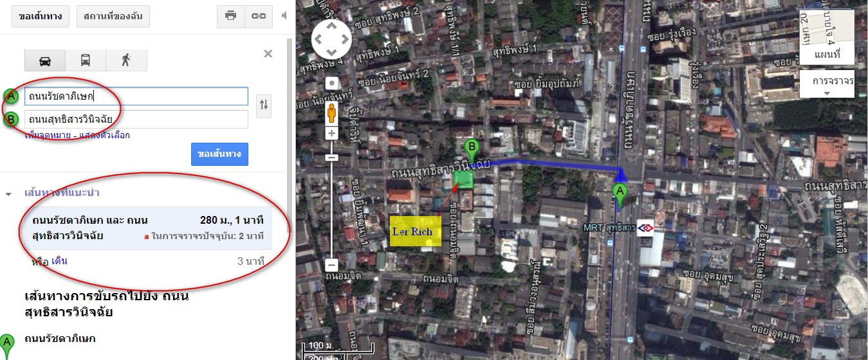Click the zoom slider handle

[x=332, y=157]
